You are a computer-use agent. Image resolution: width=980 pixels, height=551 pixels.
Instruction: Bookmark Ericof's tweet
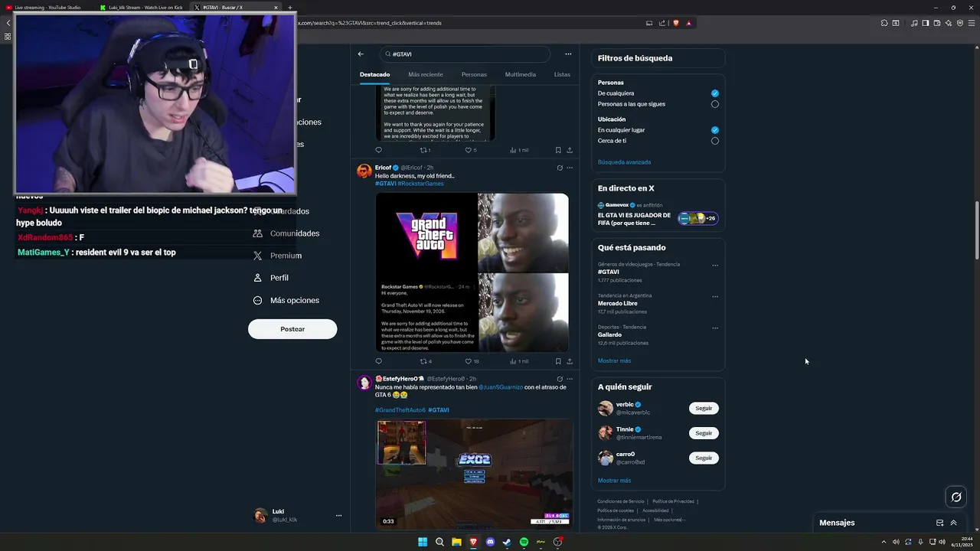(558, 361)
